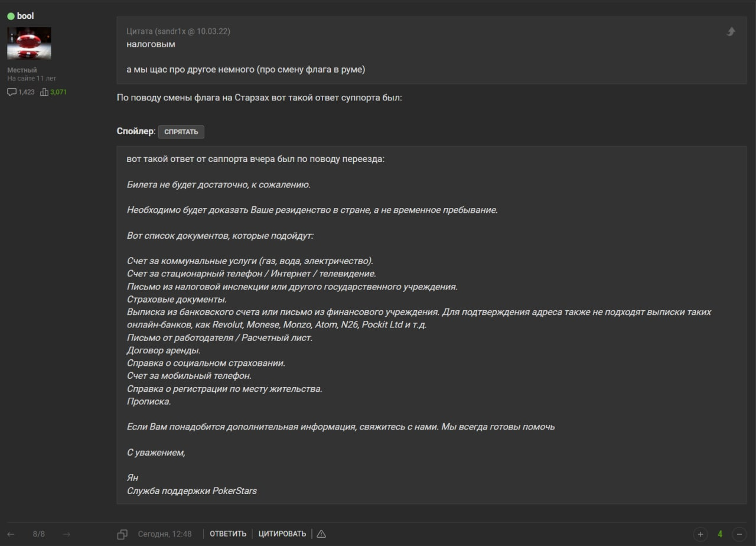This screenshot has width=756, height=546.
Task: Collapse spoiler with СПРЯТАТЬ button
Action: 181,132
